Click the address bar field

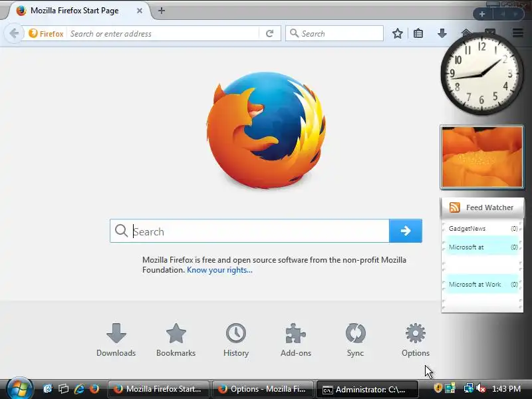[164, 34]
